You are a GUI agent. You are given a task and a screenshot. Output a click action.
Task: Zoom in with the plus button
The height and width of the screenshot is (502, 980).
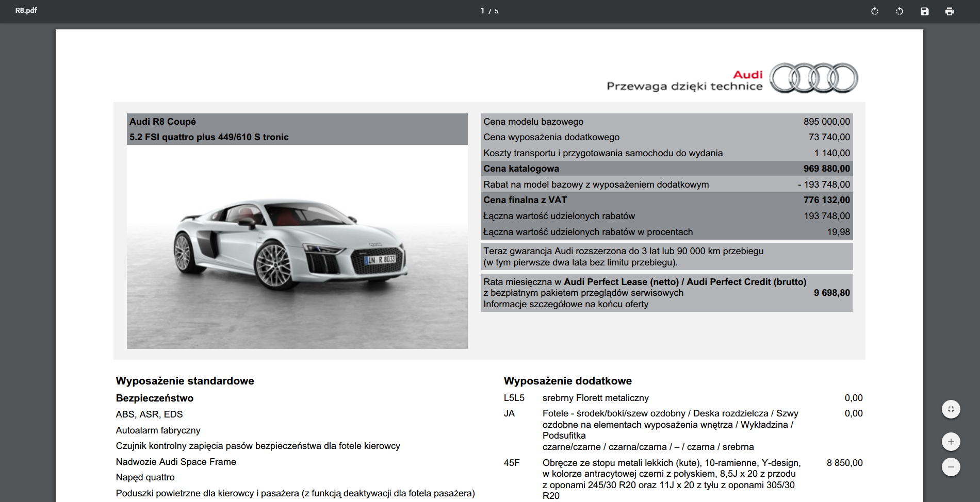coord(951,442)
